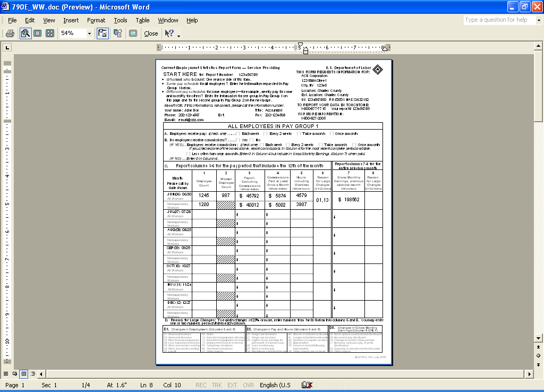This screenshot has width=544, height=392.
Task: Open the zoom percentage dropdown
Action: point(89,33)
